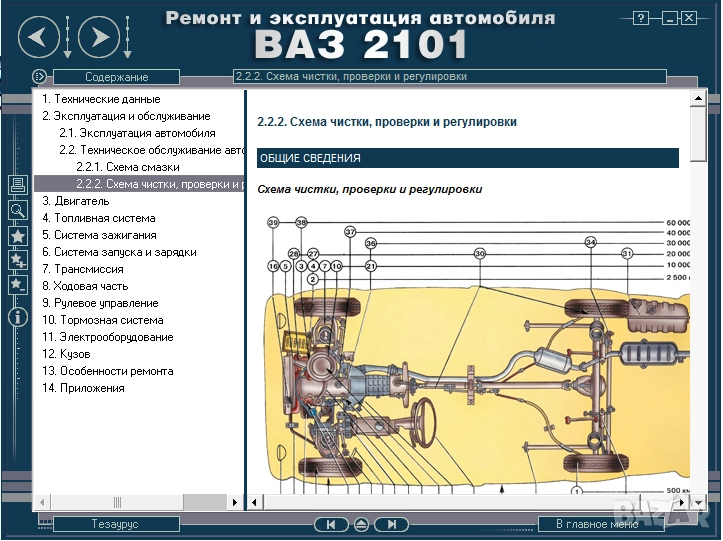Click the back navigation arrow

click(38, 39)
